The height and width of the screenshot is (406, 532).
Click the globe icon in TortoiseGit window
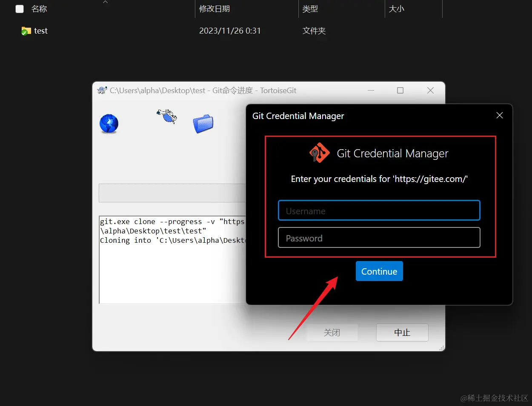109,124
